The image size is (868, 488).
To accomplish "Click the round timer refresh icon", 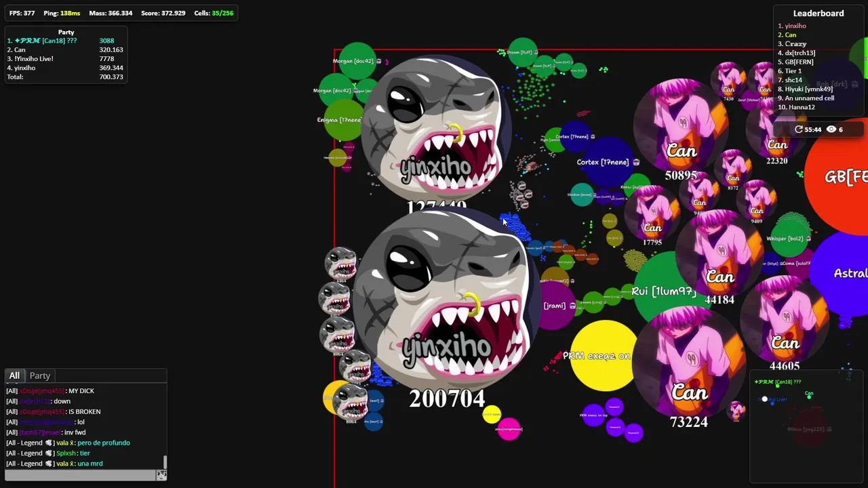I will [x=799, y=129].
